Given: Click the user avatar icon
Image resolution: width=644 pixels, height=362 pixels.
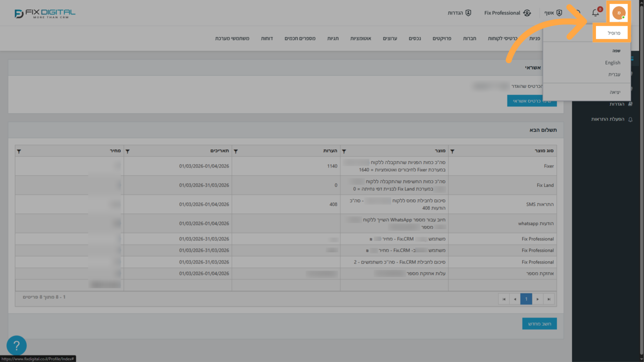Looking at the screenshot, I should pyautogui.click(x=619, y=13).
